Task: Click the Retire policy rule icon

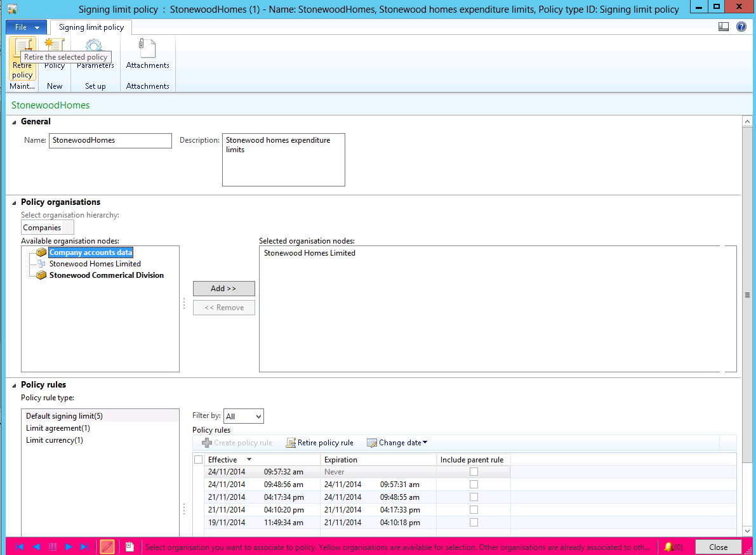Action: click(x=291, y=443)
